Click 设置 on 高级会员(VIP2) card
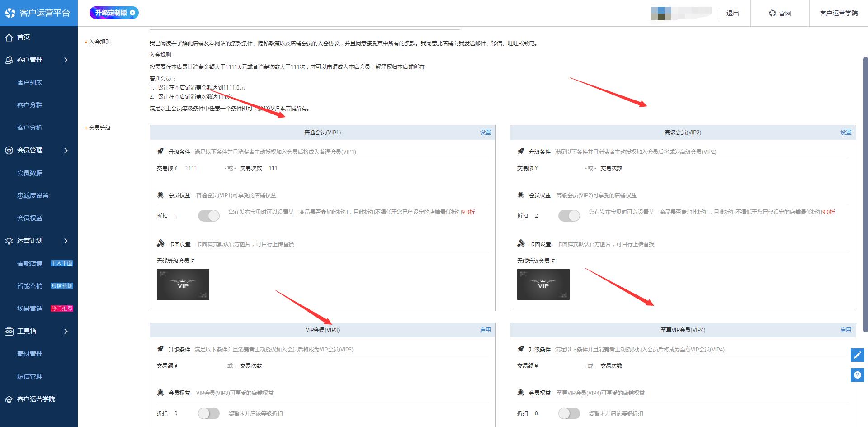 tap(846, 133)
